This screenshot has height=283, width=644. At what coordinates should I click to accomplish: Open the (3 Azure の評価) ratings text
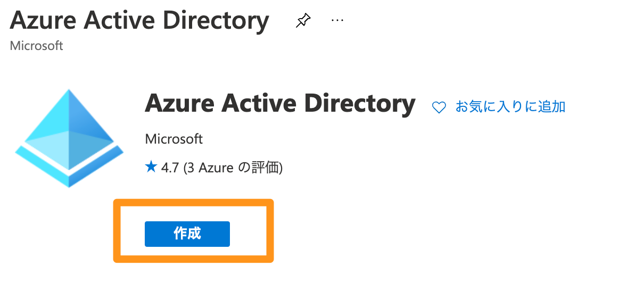(x=233, y=168)
